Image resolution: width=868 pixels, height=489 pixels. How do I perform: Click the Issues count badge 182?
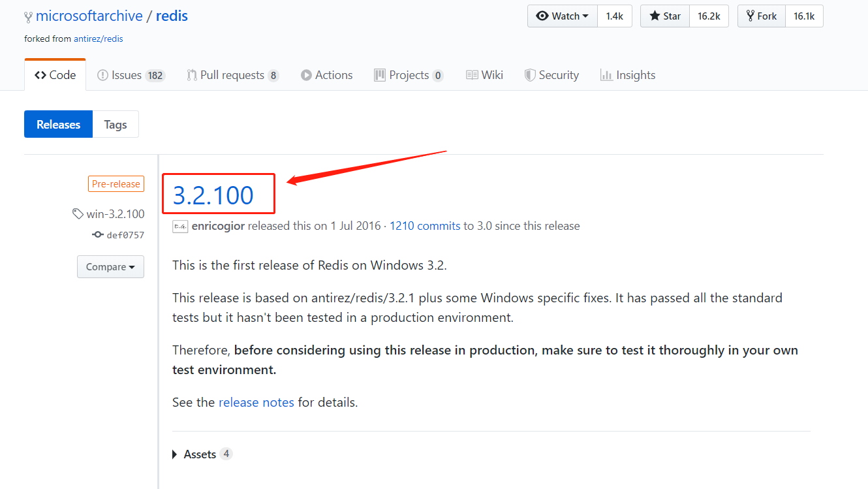tap(155, 76)
